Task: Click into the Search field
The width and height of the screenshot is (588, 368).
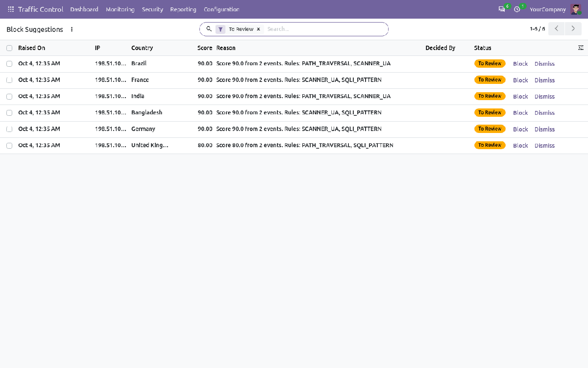Action: click(325, 29)
